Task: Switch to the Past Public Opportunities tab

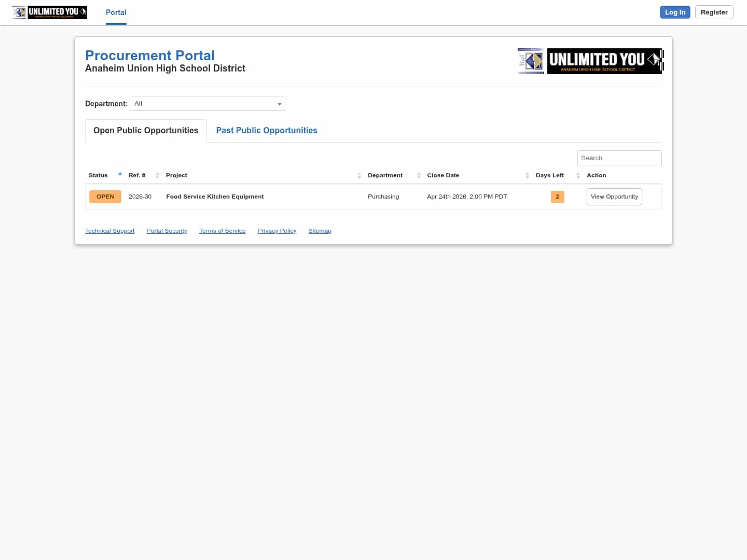Action: coord(266,130)
